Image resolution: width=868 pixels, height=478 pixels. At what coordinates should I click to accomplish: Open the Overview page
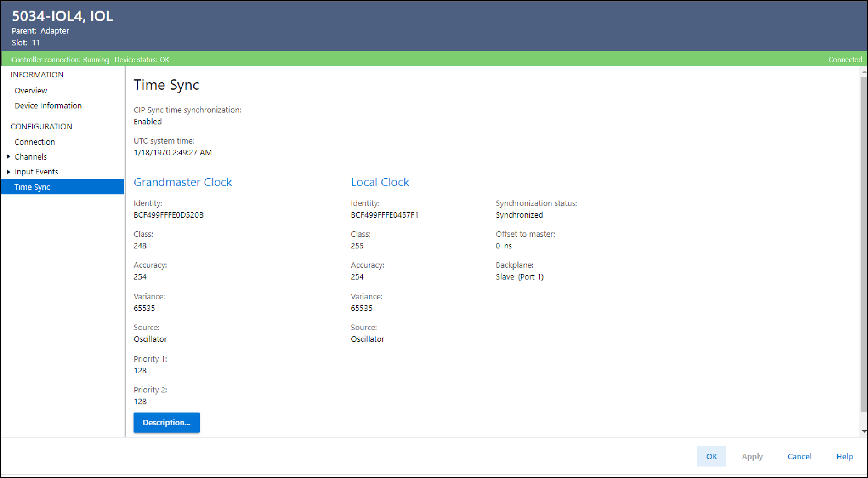31,90
